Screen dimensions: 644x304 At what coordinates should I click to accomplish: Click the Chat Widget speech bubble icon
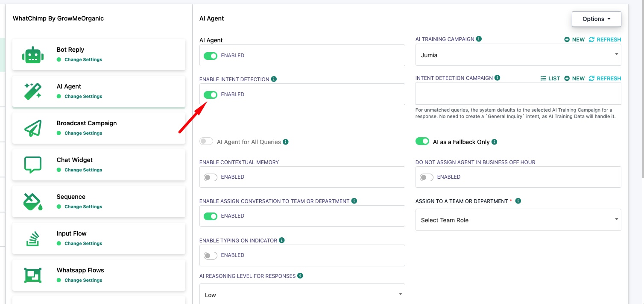pos(33,165)
